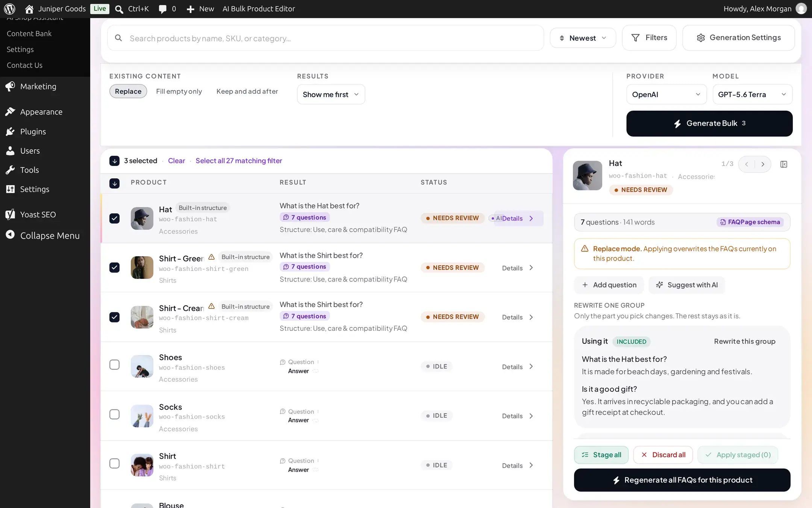Image resolution: width=812 pixels, height=508 pixels.
Task: Click the warning icon beside Shirt - Green
Action: click(211, 257)
